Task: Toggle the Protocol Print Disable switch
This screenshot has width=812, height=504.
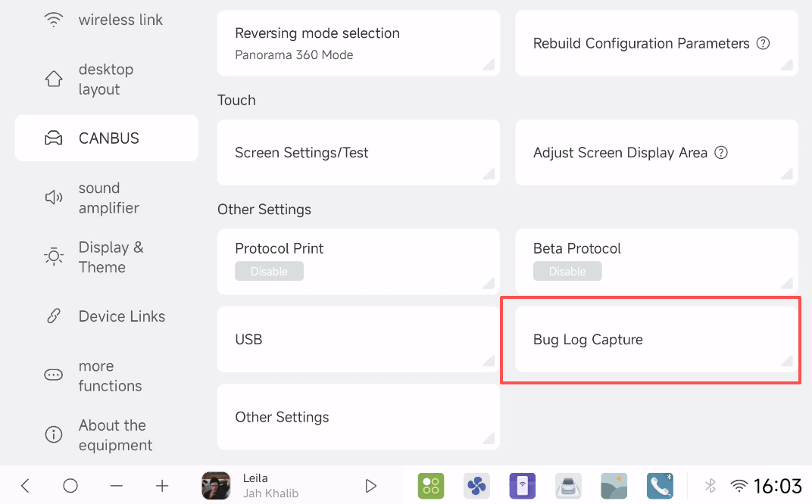Action: point(269,271)
